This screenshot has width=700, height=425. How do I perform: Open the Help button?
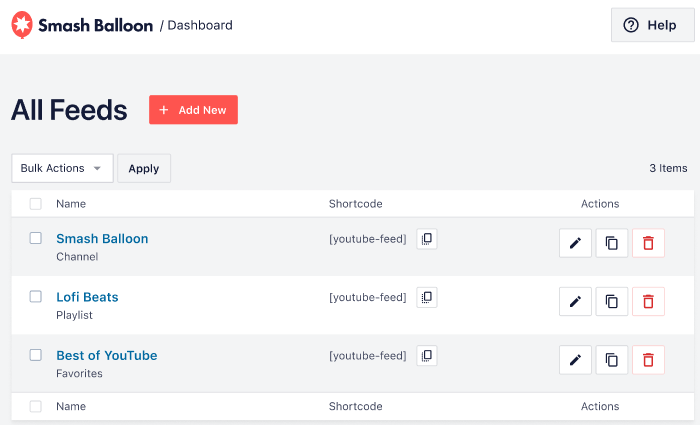pos(652,26)
